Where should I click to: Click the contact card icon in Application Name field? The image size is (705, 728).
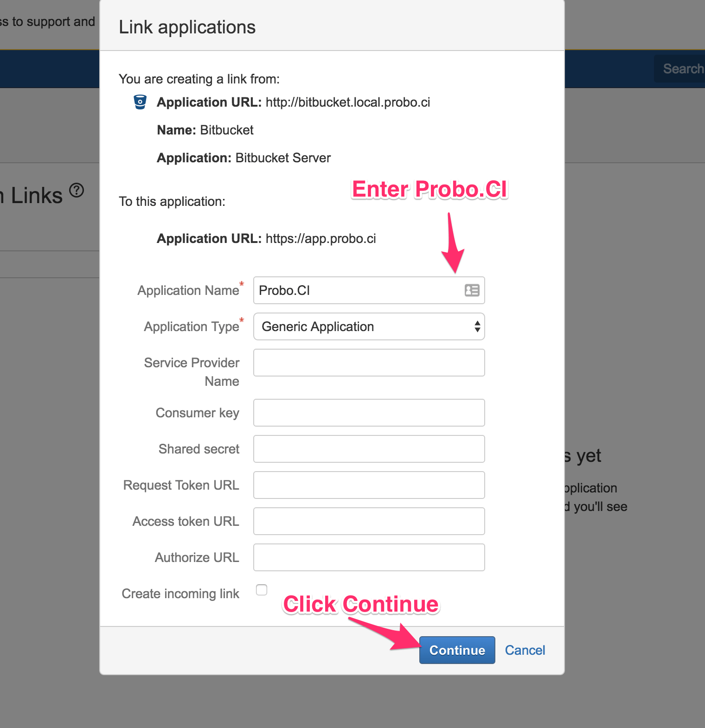471,290
